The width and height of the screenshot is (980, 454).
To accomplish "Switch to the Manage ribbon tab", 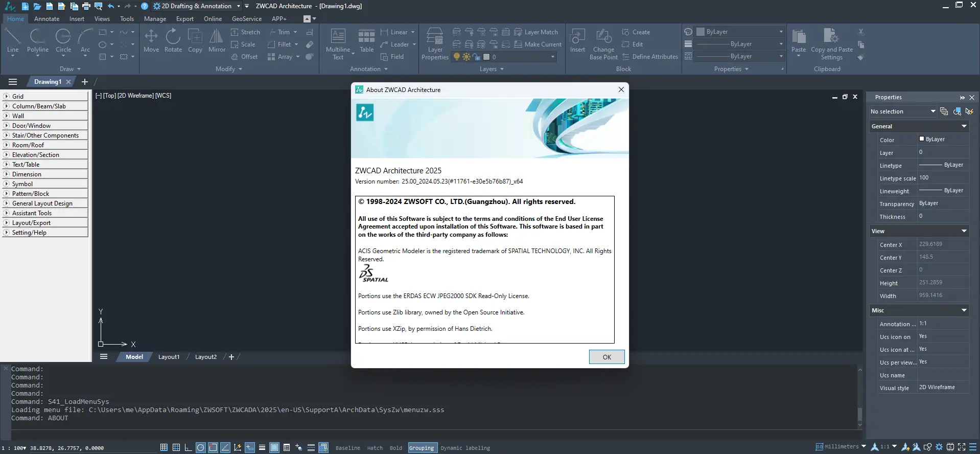I will pos(155,19).
